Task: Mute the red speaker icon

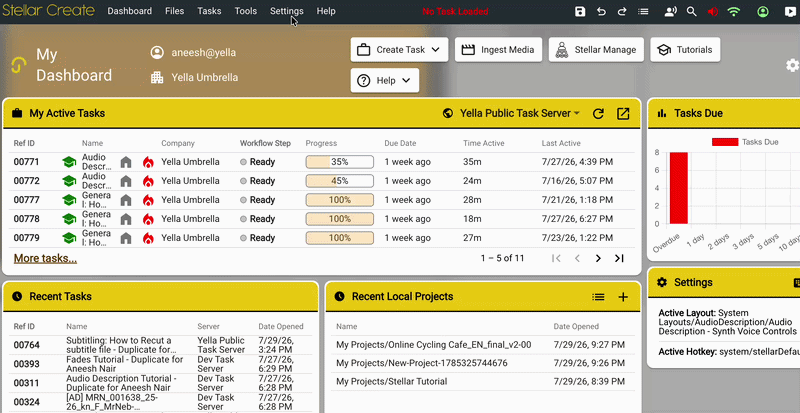Action: 713,11
